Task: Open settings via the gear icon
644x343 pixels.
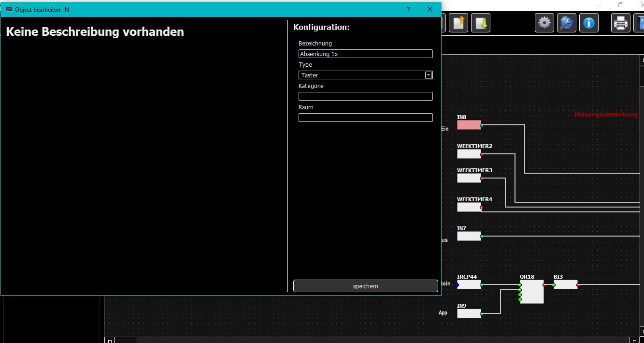Action: coord(544,23)
